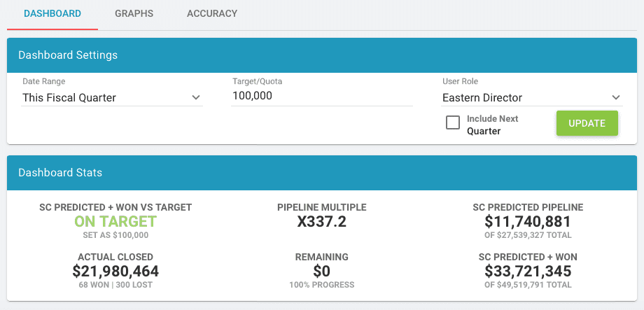The height and width of the screenshot is (310, 644).
Task: Click the 100% Progress label
Action: pyautogui.click(x=321, y=285)
